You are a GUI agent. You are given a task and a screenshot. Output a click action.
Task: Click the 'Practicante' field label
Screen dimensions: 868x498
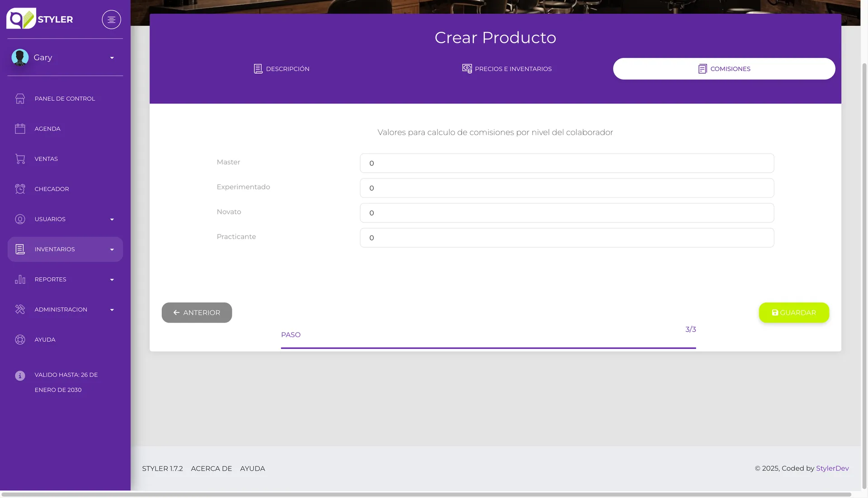[236, 237]
